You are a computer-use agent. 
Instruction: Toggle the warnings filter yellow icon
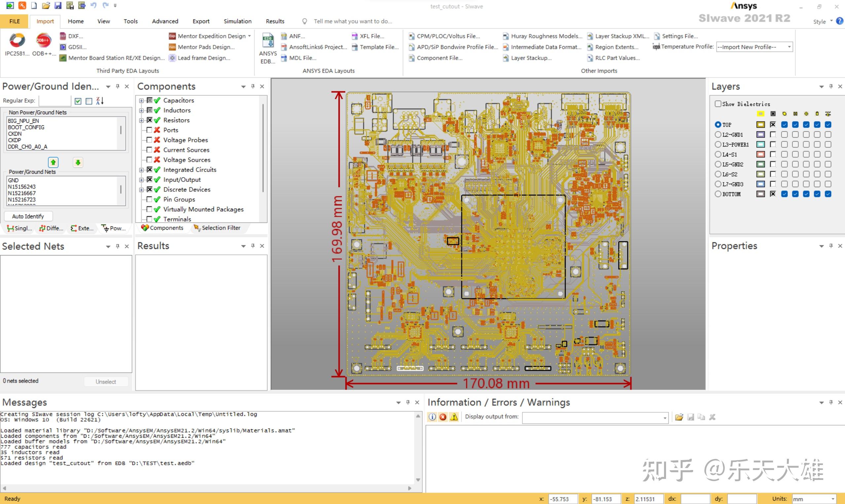(454, 417)
